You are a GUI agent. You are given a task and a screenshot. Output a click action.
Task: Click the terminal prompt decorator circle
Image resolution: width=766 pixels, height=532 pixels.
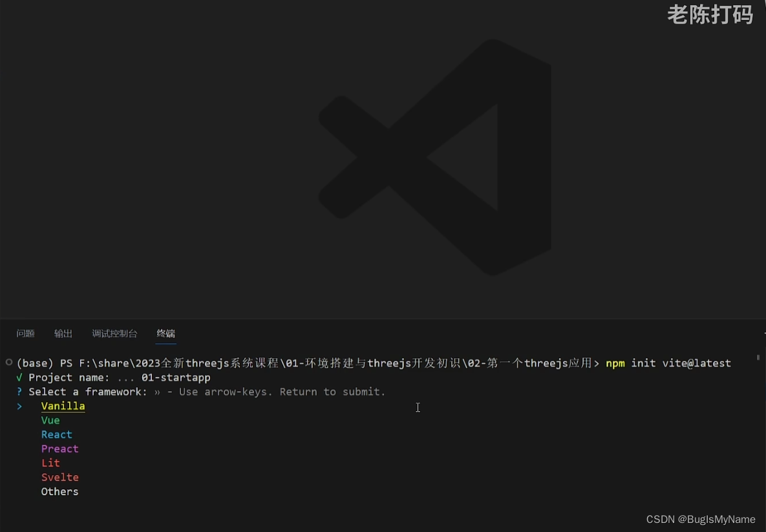(8, 363)
